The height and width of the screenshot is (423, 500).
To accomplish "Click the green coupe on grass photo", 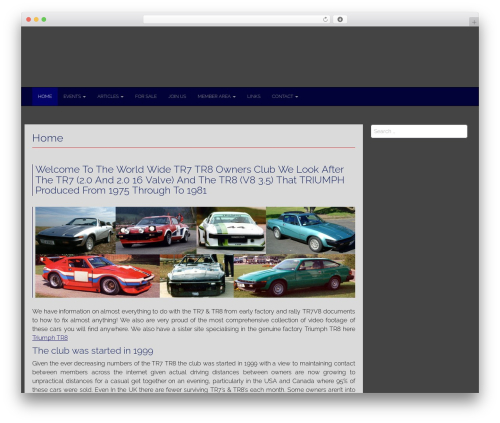I will tap(294, 276).
